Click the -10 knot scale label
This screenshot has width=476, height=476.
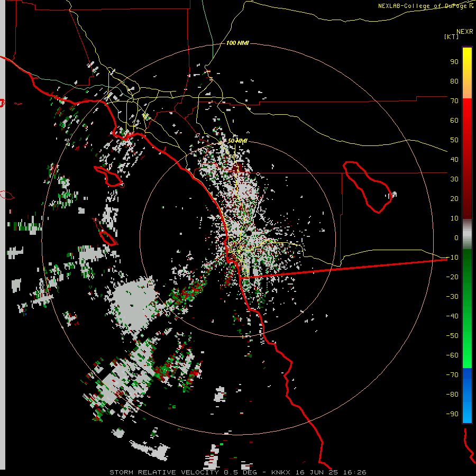click(452, 258)
